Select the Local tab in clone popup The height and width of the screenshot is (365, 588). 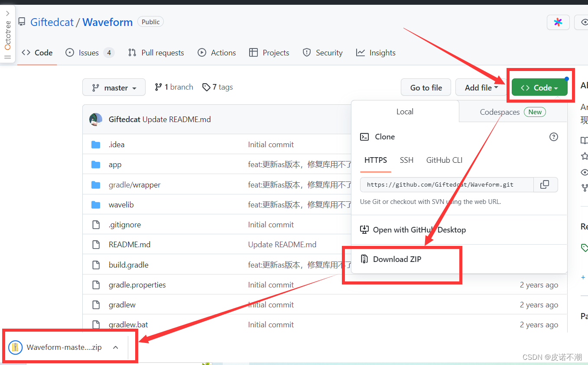[405, 112]
